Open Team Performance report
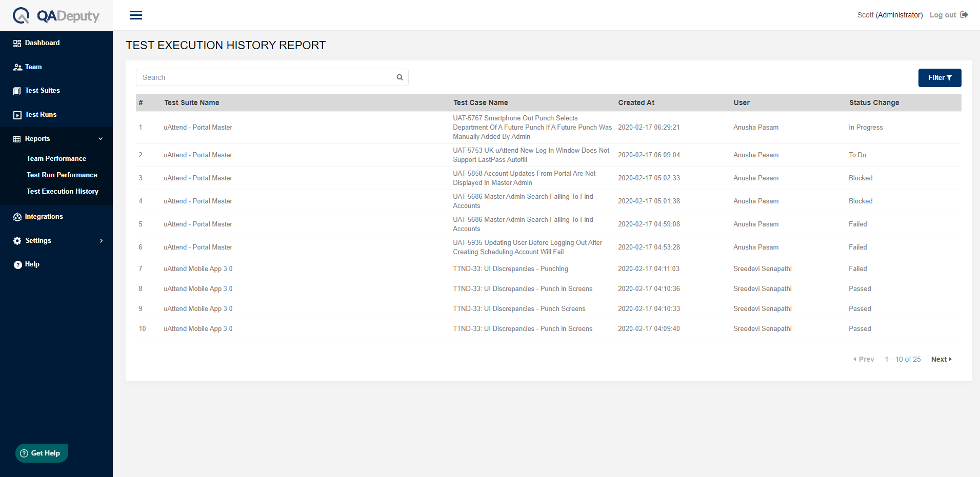The width and height of the screenshot is (980, 477). (x=56, y=159)
